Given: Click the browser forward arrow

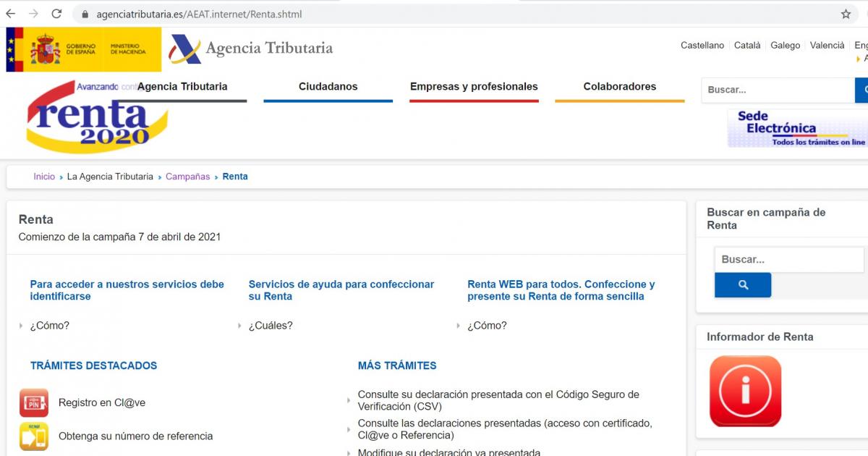Looking at the screenshot, I should click(x=33, y=14).
